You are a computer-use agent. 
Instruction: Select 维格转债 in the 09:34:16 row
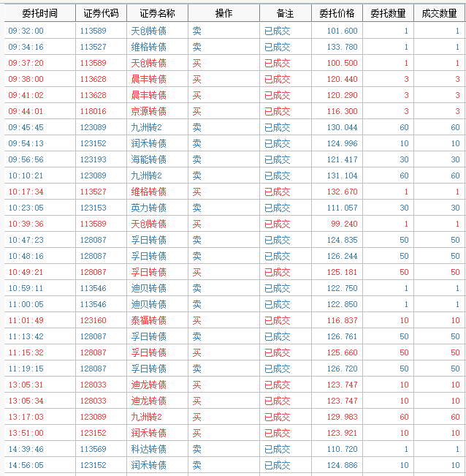[148, 47]
